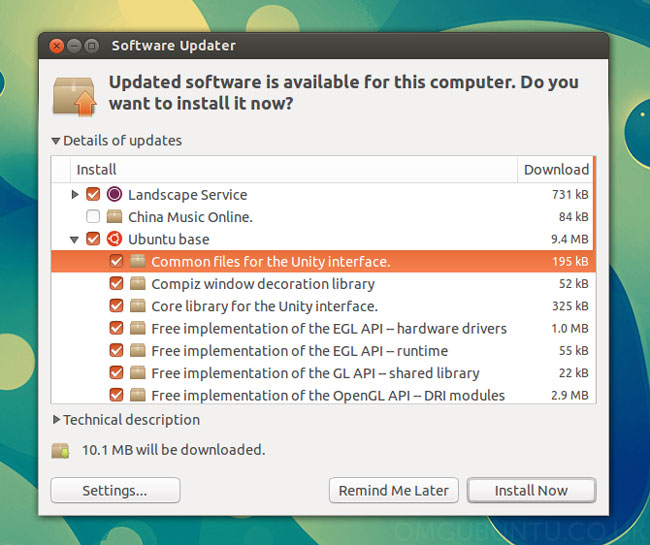
Task: Click the China Music Online package icon
Action: (115, 217)
